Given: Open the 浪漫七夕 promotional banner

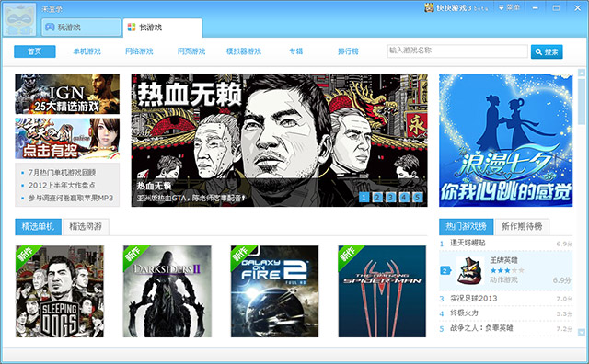Looking at the screenshot, I should click(x=505, y=140).
